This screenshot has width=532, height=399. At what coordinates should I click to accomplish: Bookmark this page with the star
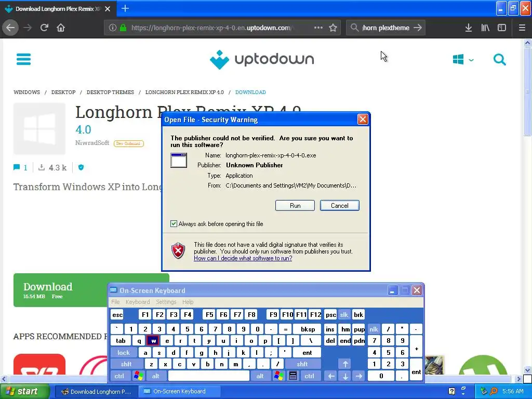[333, 28]
